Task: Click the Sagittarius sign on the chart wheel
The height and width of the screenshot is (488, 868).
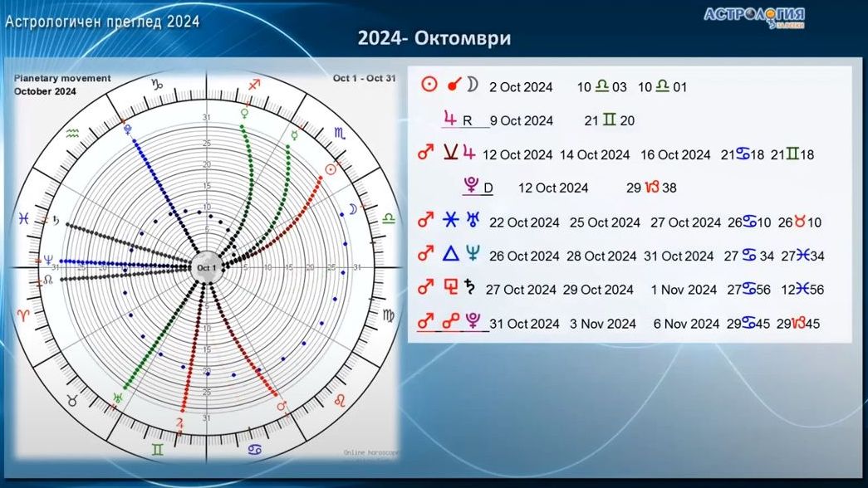Action: point(254,85)
